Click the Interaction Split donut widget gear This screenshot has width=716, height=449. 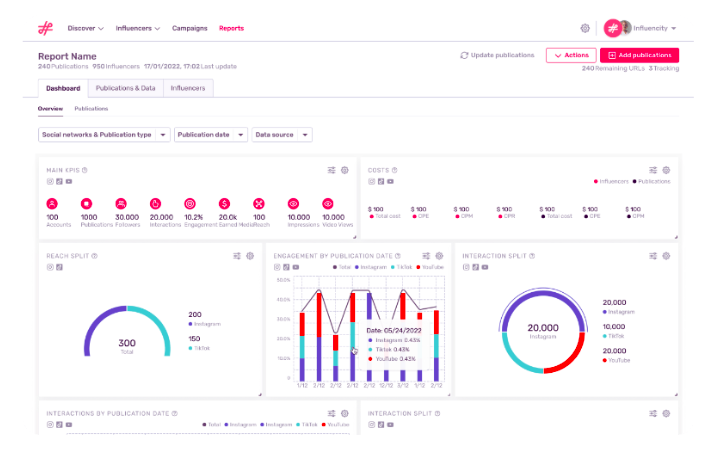666,256
